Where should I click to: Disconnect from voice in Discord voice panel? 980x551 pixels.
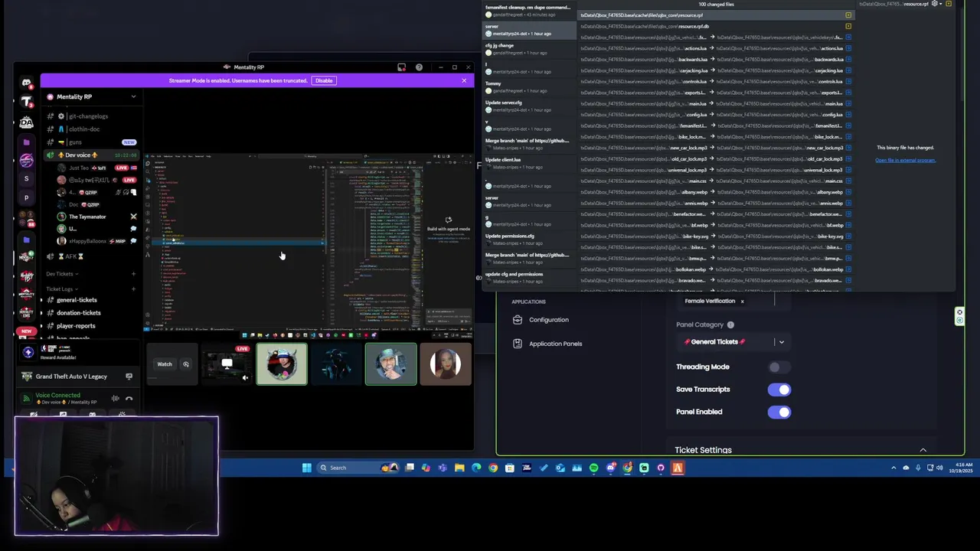[129, 398]
